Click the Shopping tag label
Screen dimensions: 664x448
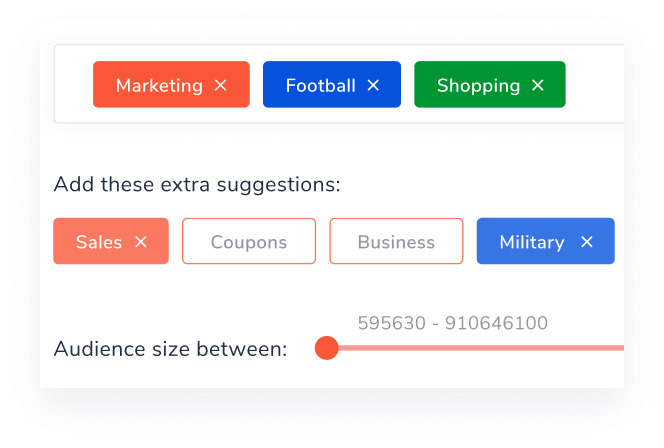(479, 86)
